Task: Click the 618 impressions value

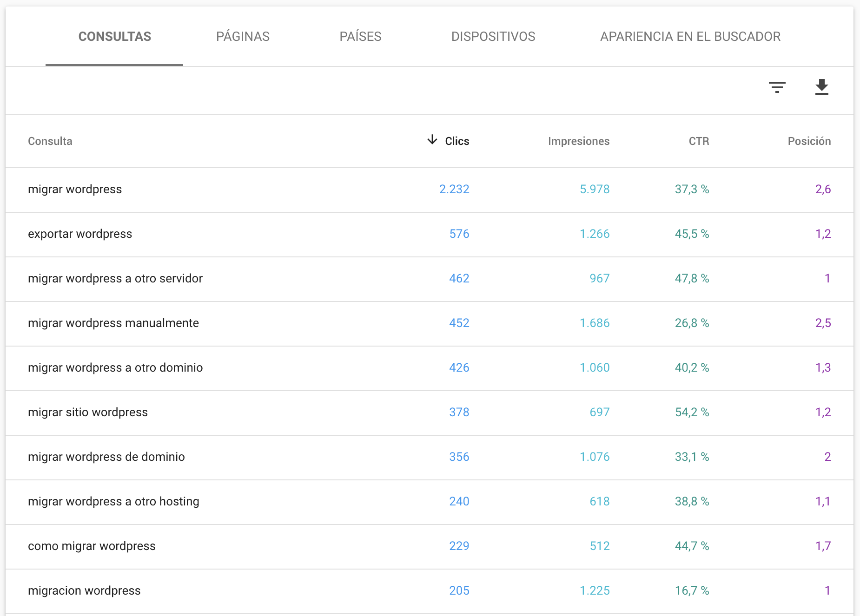Action: tap(600, 501)
